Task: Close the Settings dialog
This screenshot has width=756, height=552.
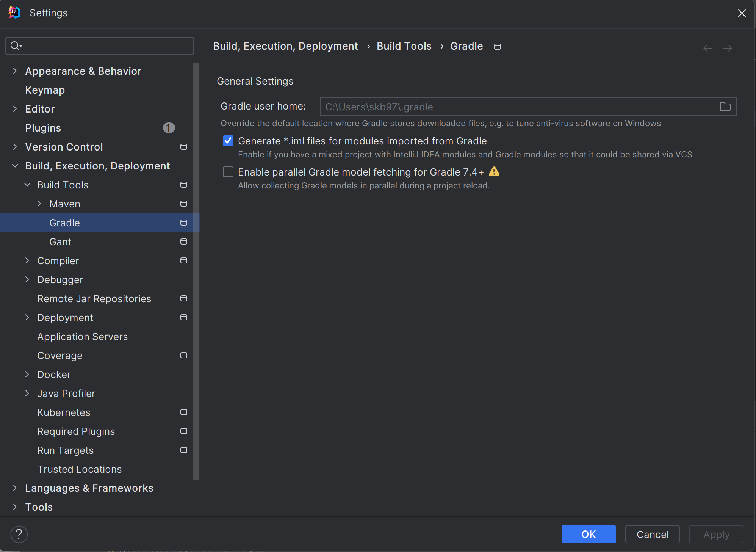Action: click(x=742, y=13)
